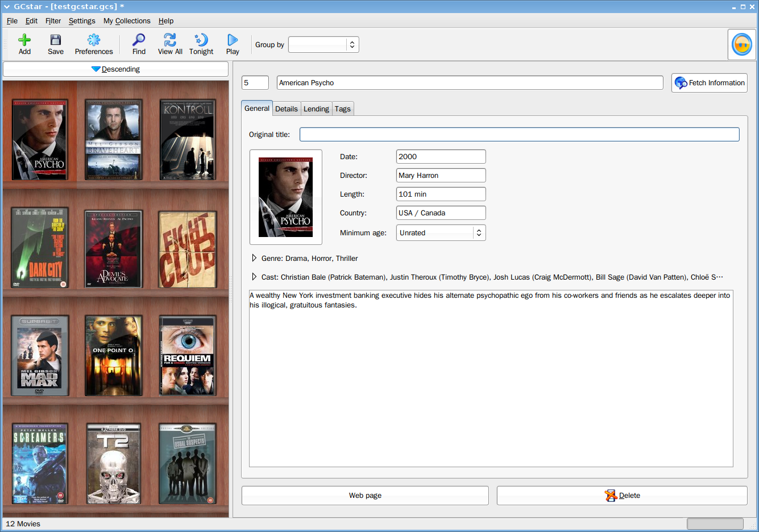Select the Requiem for a Dream cover
The height and width of the screenshot is (532, 759).
pos(187,356)
